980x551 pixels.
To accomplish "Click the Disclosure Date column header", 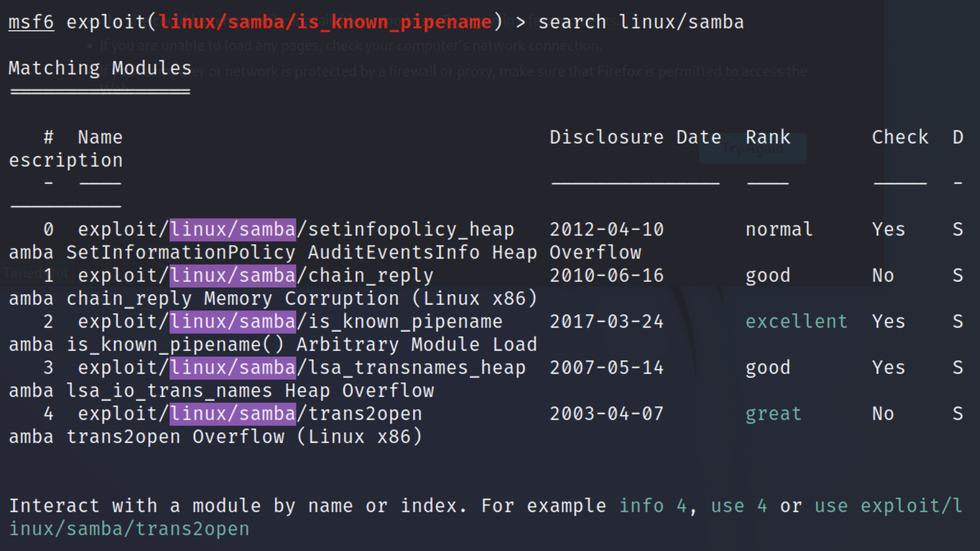I will 635,137.
